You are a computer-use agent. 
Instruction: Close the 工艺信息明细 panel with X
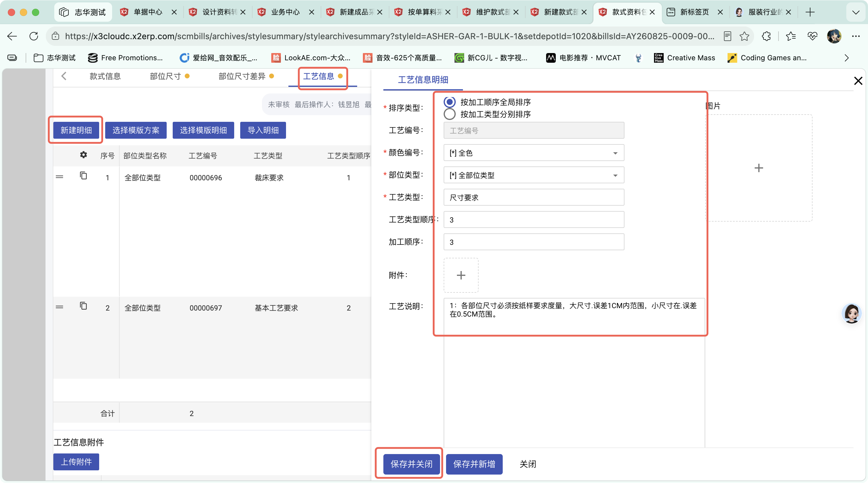(x=858, y=80)
